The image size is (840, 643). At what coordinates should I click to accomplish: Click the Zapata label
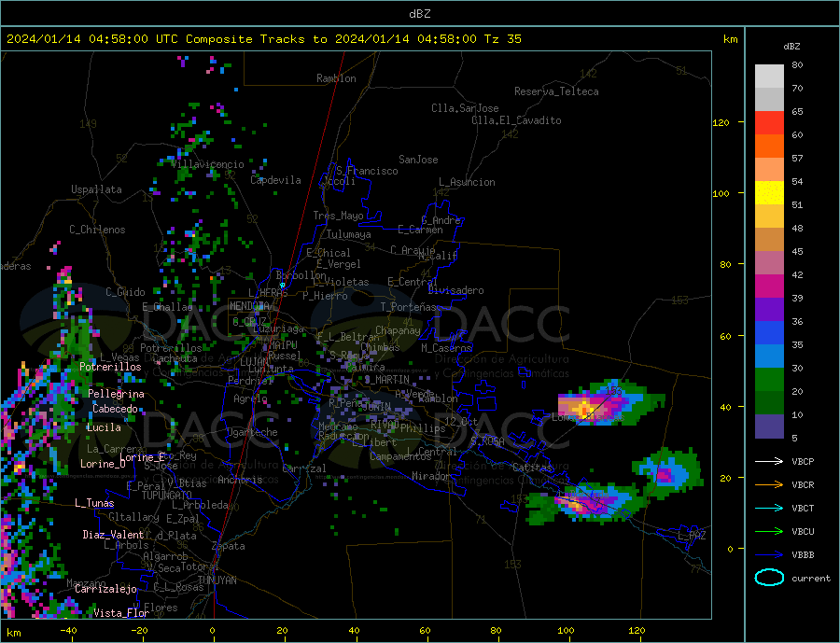[229, 547]
